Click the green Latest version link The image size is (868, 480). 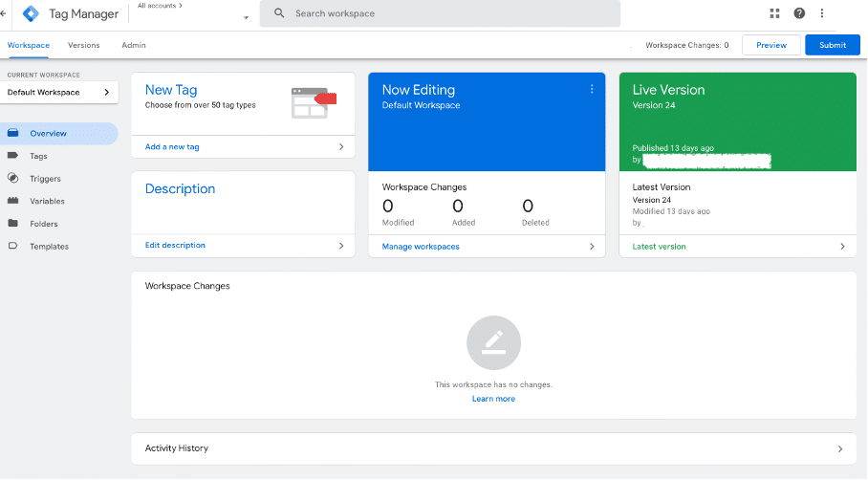(659, 247)
